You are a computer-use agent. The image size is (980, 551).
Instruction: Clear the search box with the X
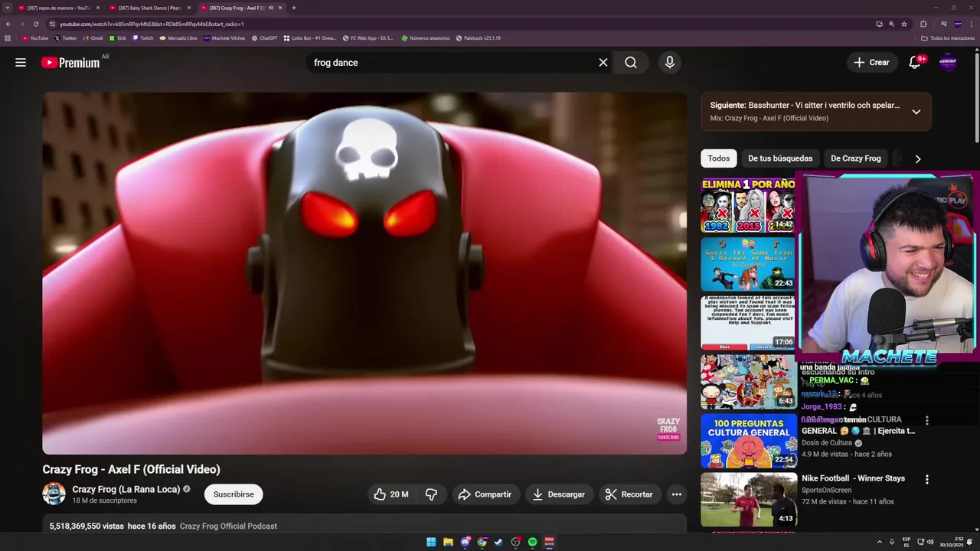(603, 63)
